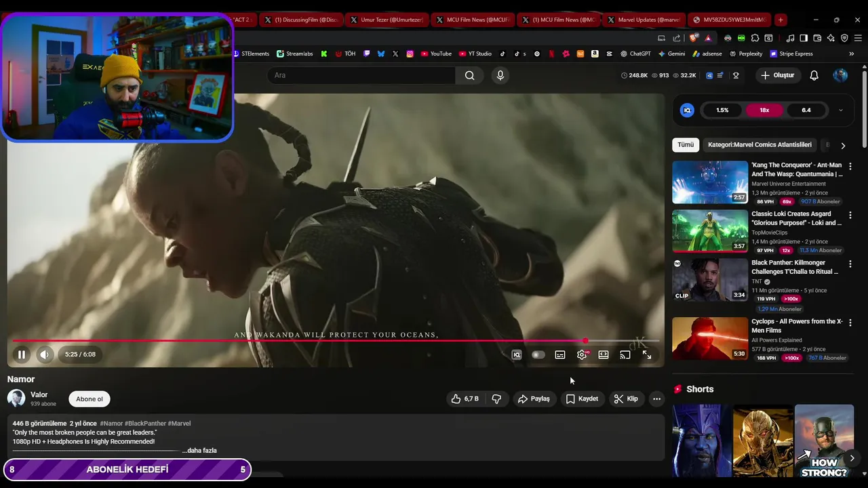This screenshot has height=488, width=868.
Task: Show more filter chips with right arrow
Action: pos(843,146)
